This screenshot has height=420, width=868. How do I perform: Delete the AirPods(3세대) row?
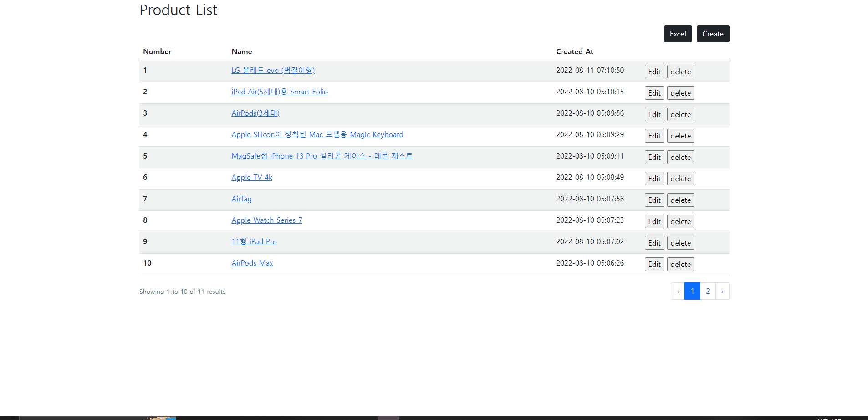[680, 114]
